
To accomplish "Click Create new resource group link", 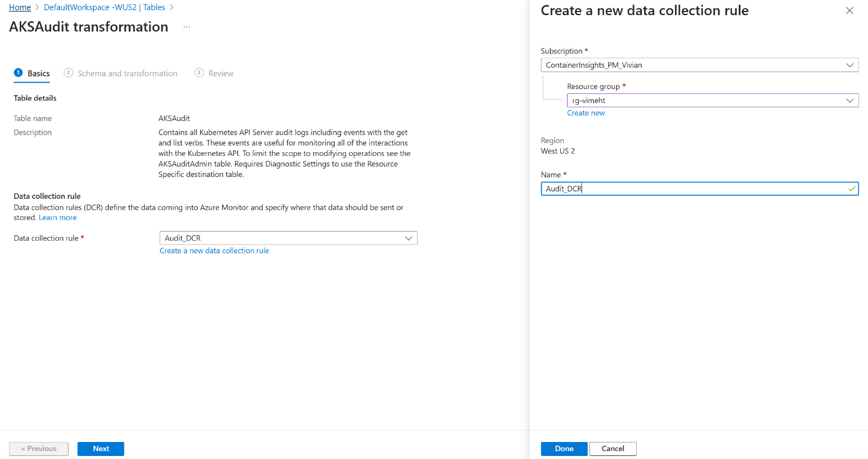I will (x=586, y=113).
